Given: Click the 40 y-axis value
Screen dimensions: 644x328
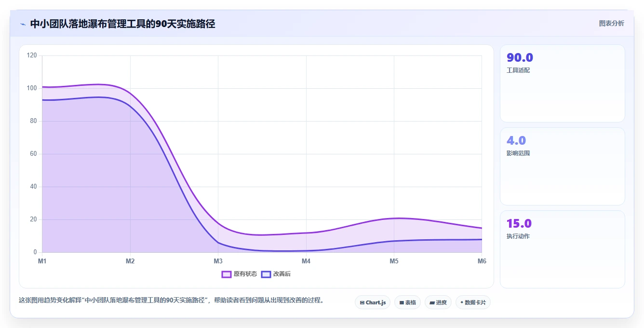Looking at the screenshot, I should pyautogui.click(x=33, y=187).
